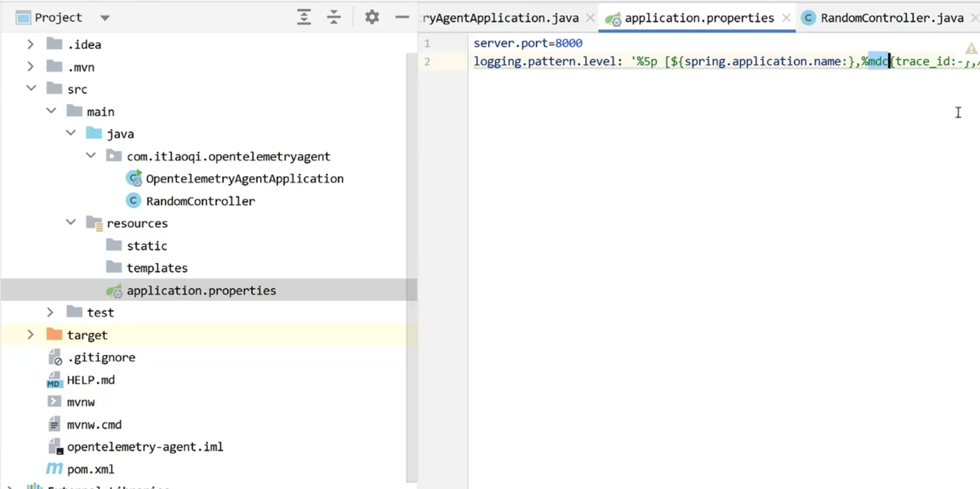The height and width of the screenshot is (489, 980).
Task: Select the static folder
Action: (x=147, y=246)
